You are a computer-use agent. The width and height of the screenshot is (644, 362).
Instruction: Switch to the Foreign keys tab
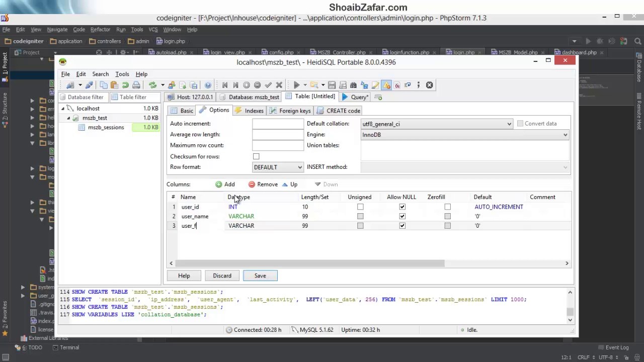[290, 111]
